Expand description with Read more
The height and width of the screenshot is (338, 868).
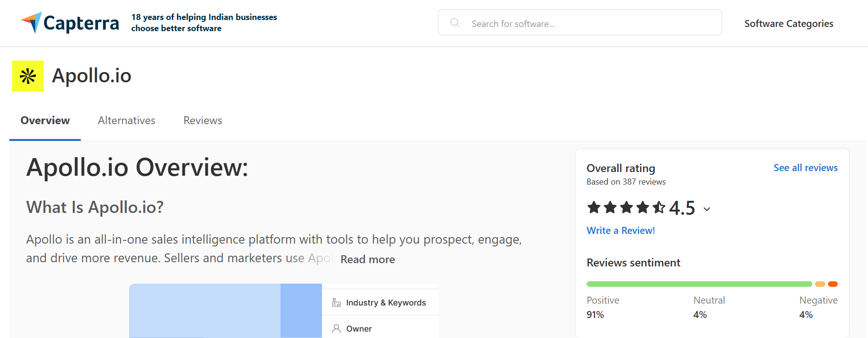coord(368,259)
